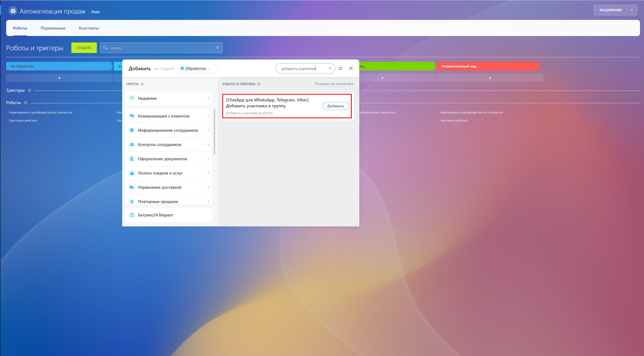The width and height of the screenshot is (644, 356).
Task: Click the Битрикс24.Маркет shopping icon
Action: [132, 215]
